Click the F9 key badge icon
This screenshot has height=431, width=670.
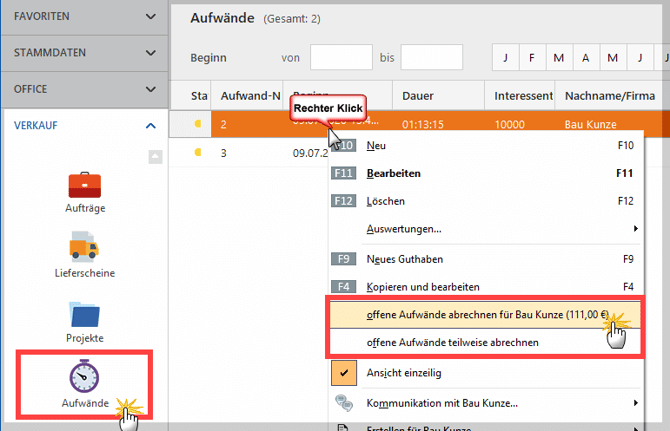point(343,258)
